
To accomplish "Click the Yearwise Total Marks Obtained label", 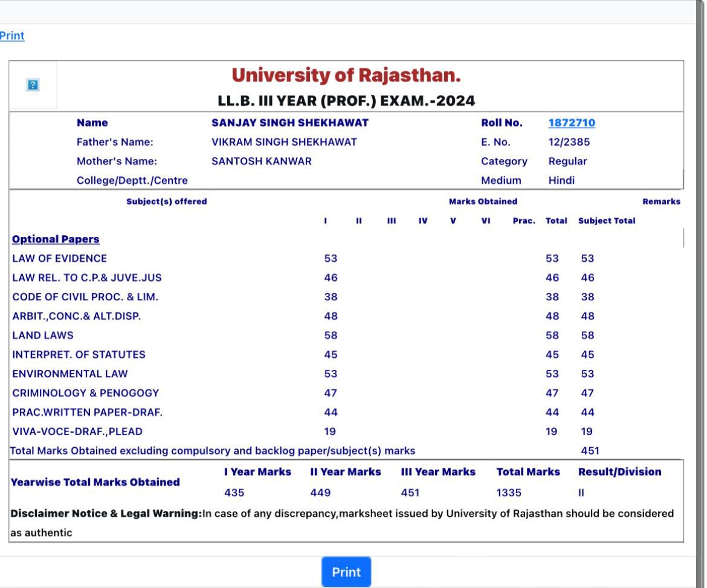I will (95, 482).
